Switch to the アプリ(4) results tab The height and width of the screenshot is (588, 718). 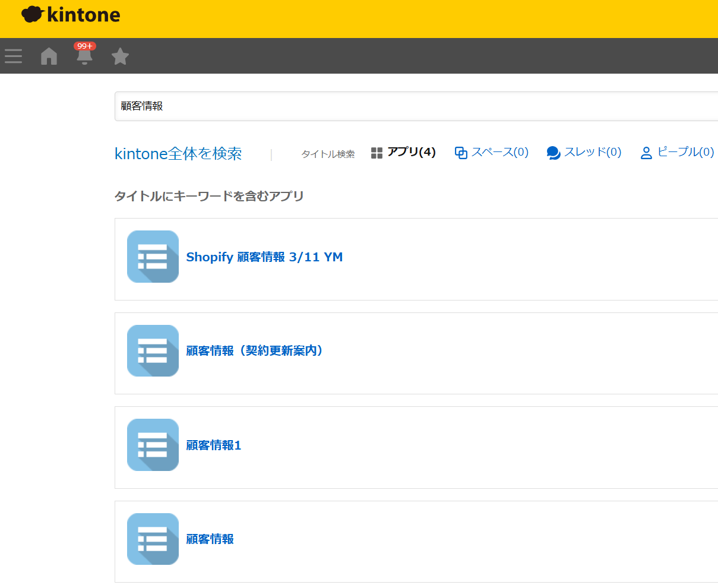pyautogui.click(x=404, y=153)
